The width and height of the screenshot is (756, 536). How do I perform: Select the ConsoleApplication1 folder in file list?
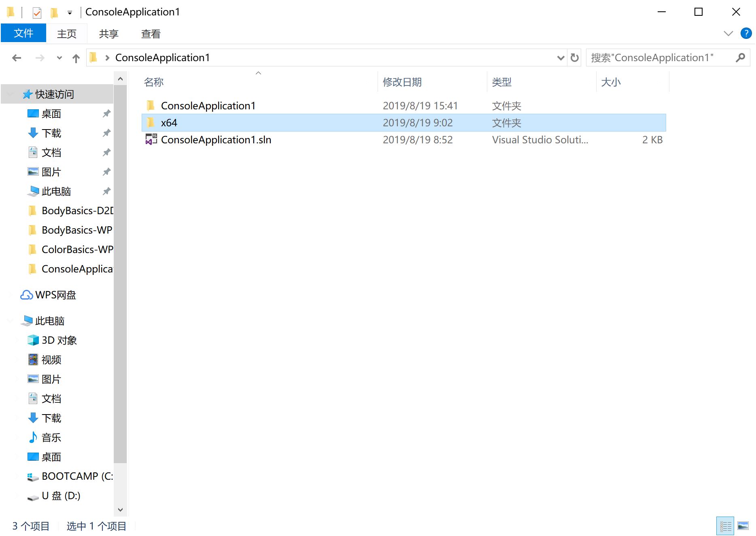208,106
